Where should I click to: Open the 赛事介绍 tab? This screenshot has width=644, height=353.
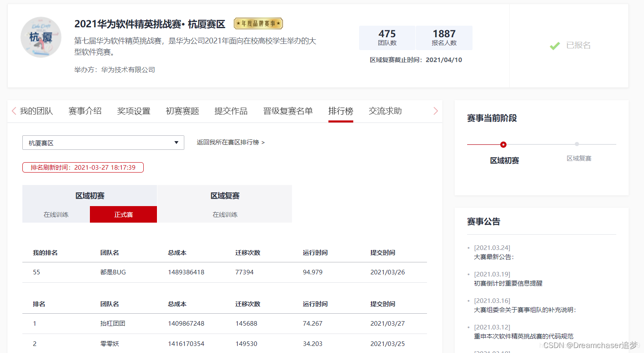[x=85, y=111]
